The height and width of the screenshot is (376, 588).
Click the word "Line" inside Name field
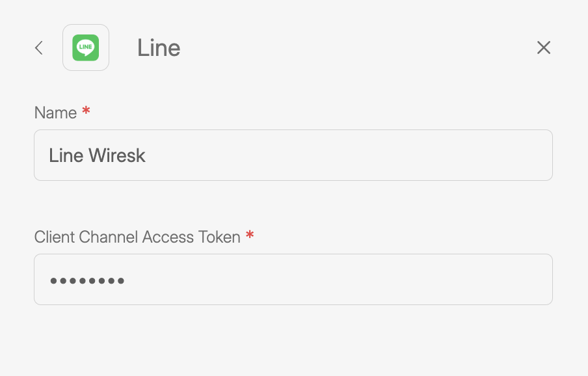coord(66,155)
